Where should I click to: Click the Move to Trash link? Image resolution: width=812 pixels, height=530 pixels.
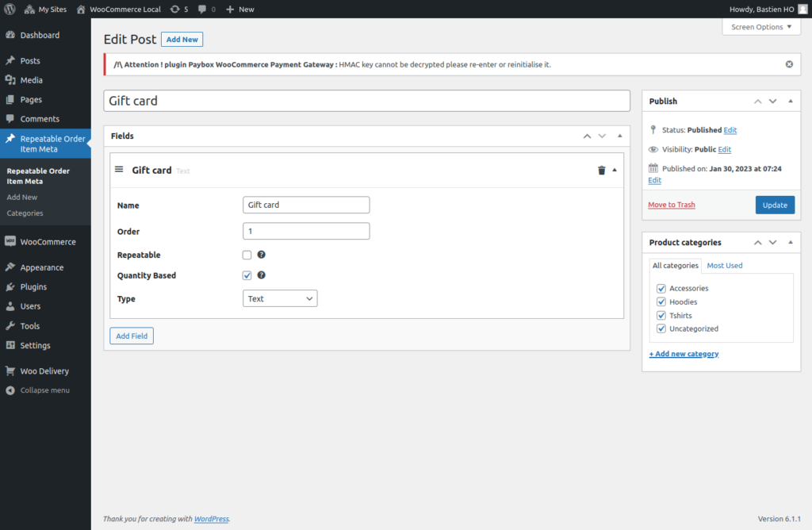671,205
